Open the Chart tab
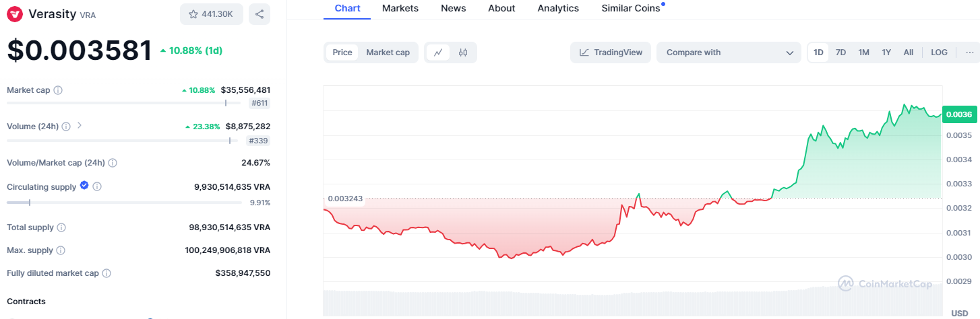This screenshot has height=319, width=980. [x=347, y=8]
